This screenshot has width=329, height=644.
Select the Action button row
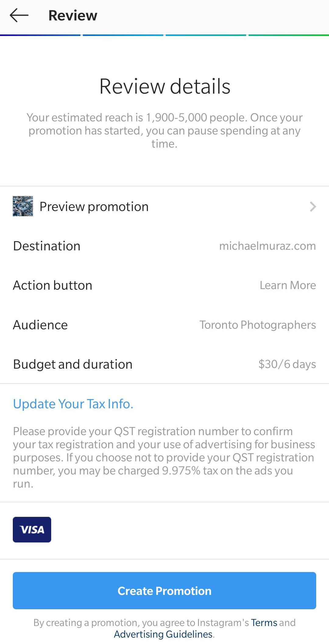[x=53, y=285]
